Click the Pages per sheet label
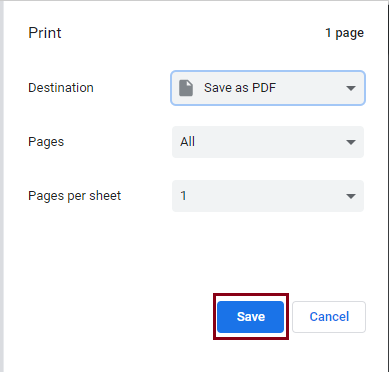This screenshot has height=372, width=389. pos(75,196)
